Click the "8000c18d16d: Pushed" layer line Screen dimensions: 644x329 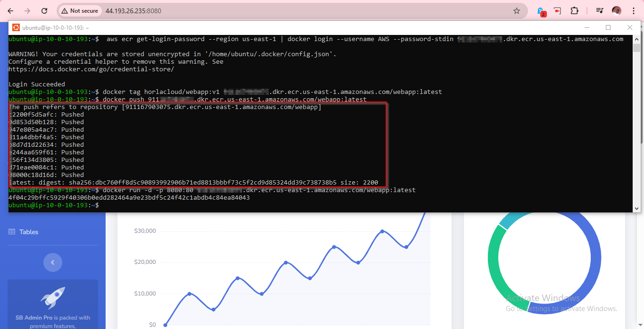click(46, 175)
